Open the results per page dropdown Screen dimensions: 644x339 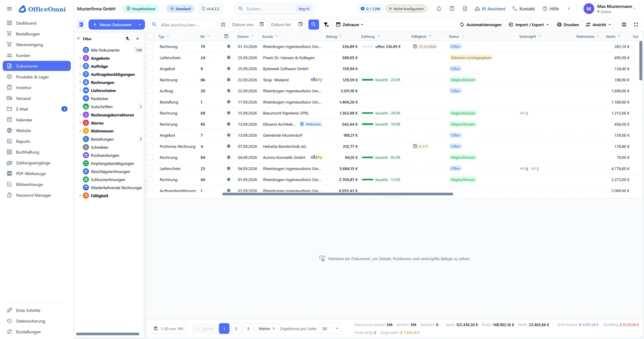pos(330,329)
